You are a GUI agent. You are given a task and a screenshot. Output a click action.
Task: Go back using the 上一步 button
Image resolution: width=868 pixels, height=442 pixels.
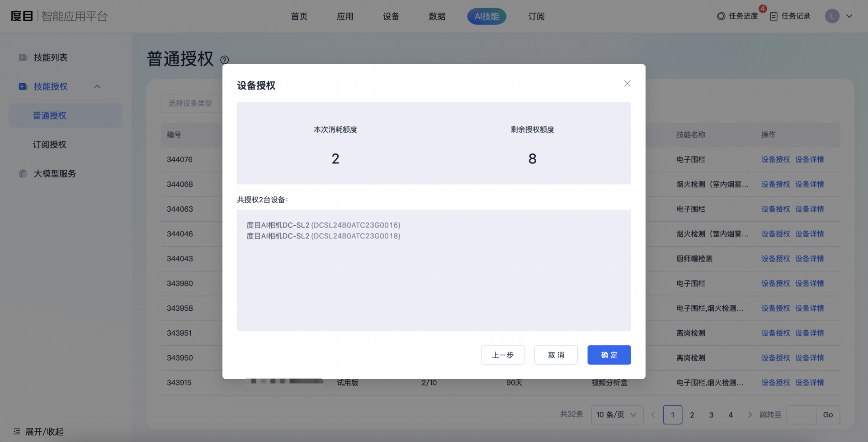tap(502, 355)
